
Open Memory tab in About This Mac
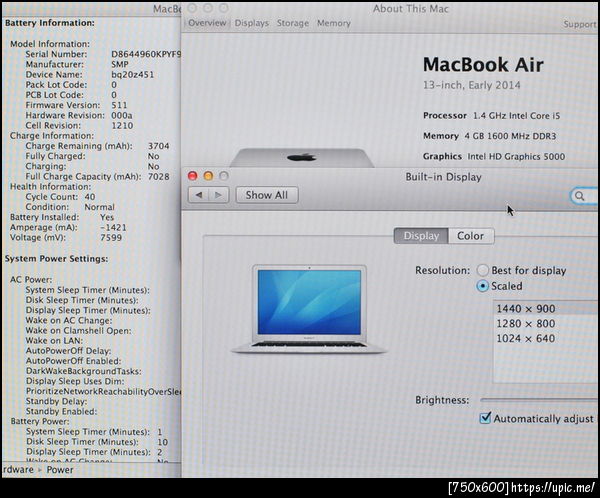pyautogui.click(x=334, y=23)
